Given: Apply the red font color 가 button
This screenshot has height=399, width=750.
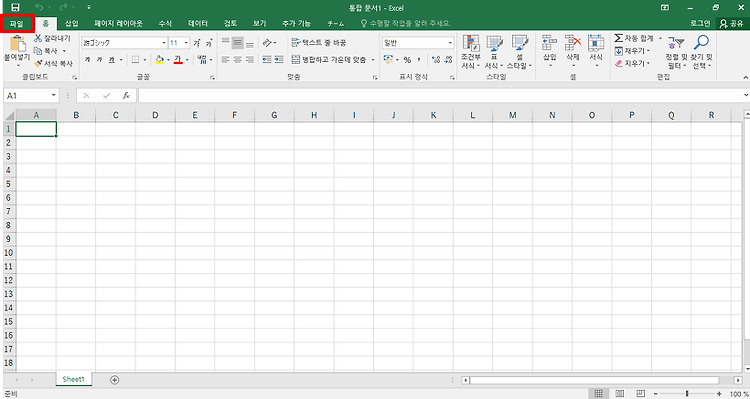Looking at the screenshot, I should (x=178, y=60).
